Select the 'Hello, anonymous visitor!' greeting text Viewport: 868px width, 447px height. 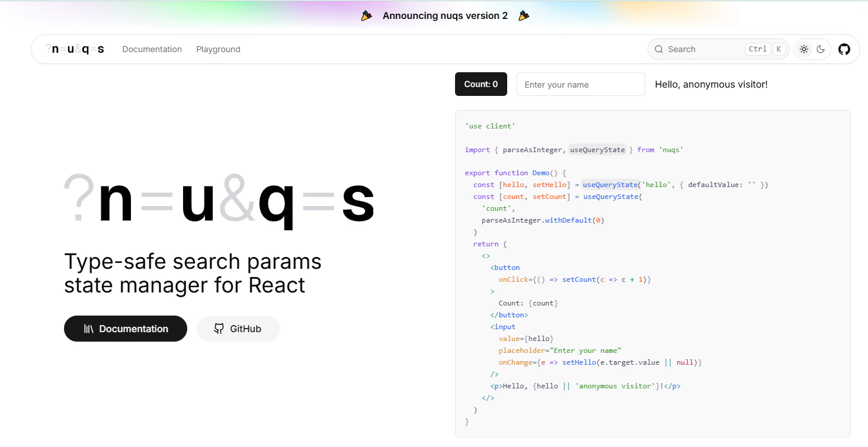tap(711, 85)
